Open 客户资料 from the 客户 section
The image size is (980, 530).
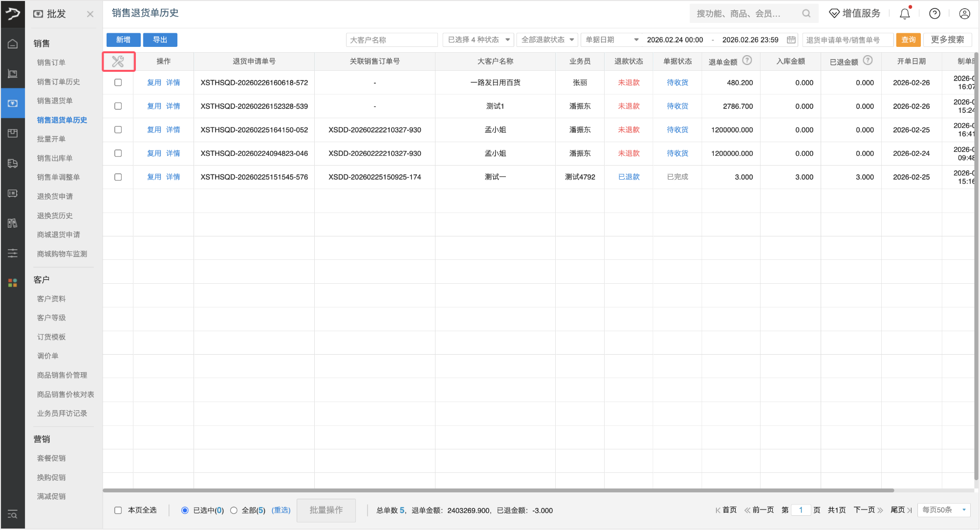[x=51, y=298]
